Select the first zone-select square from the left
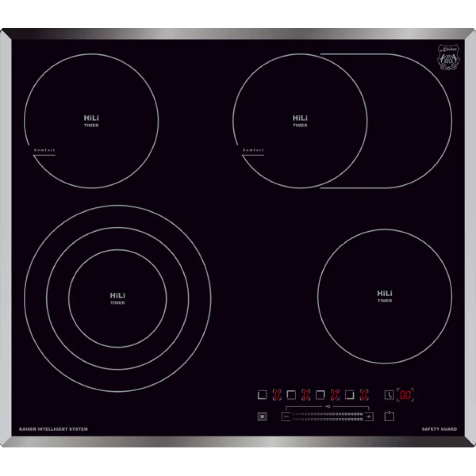Screen dimensions: 476x476 (x=262, y=395)
